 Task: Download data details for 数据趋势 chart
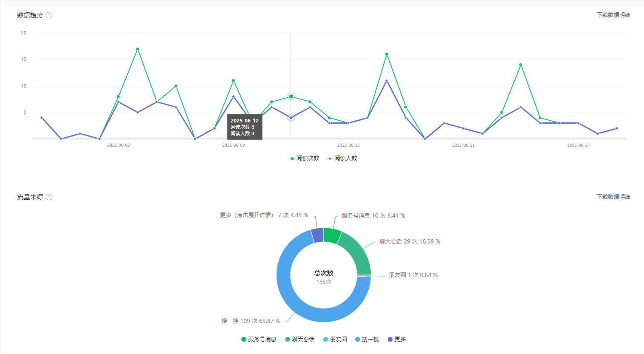(x=613, y=15)
